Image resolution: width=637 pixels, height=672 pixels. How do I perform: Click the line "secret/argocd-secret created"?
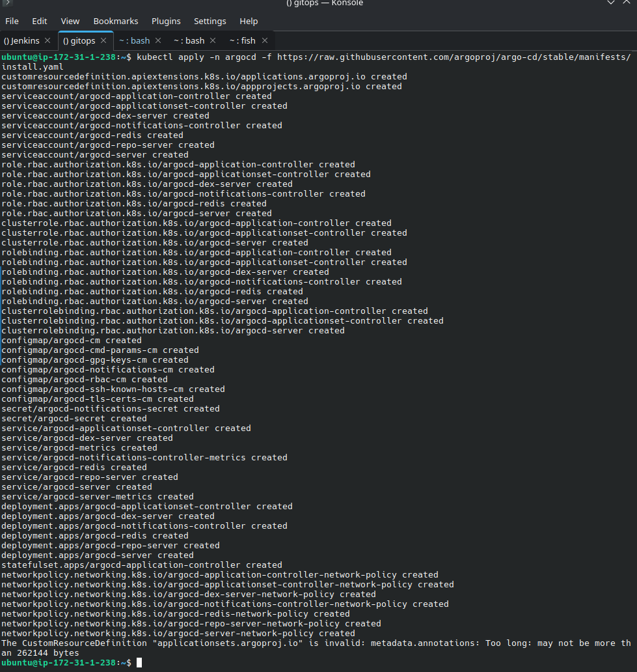(74, 419)
